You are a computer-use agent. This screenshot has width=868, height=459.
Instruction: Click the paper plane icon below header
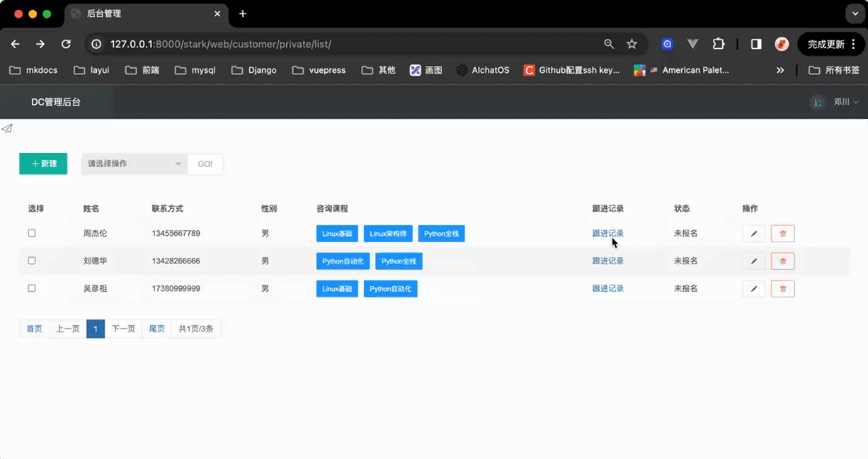click(x=7, y=128)
